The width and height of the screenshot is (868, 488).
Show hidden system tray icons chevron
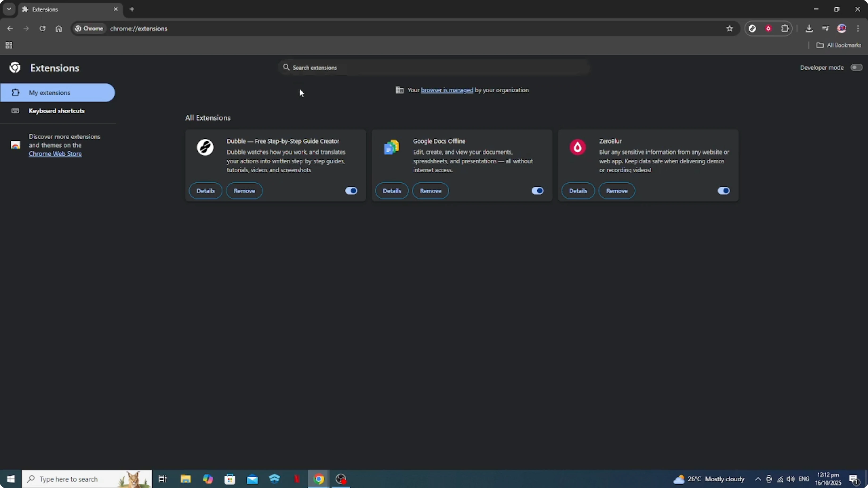[x=758, y=479]
